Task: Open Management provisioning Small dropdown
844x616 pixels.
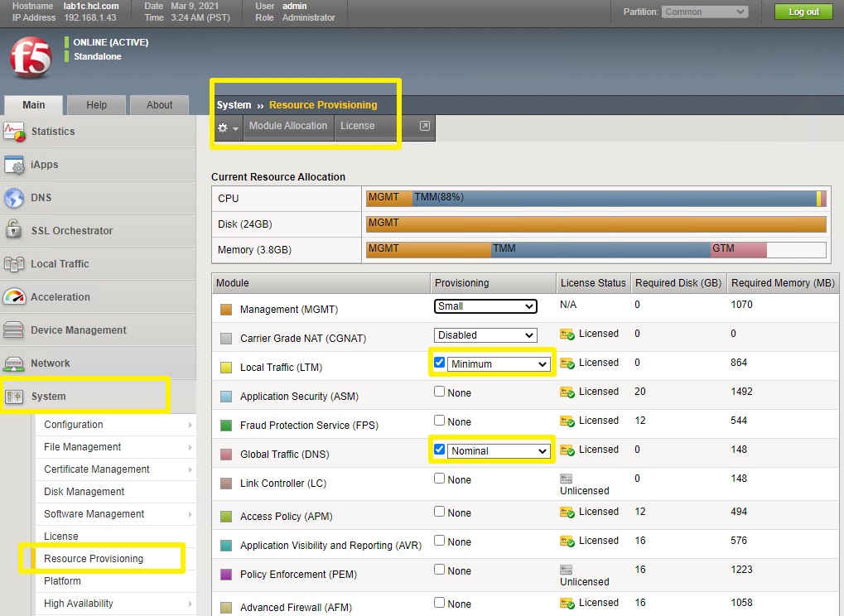Action: [485, 306]
